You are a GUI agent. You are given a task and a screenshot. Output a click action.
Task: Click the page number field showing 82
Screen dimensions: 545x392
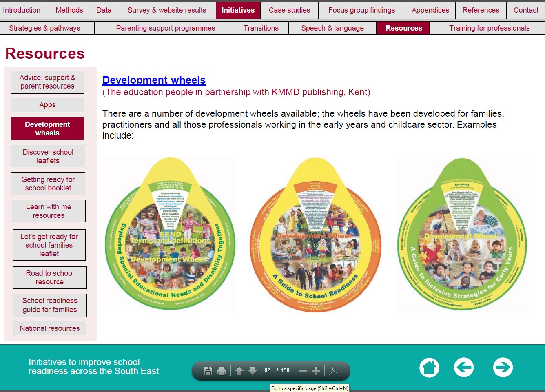[x=267, y=370]
